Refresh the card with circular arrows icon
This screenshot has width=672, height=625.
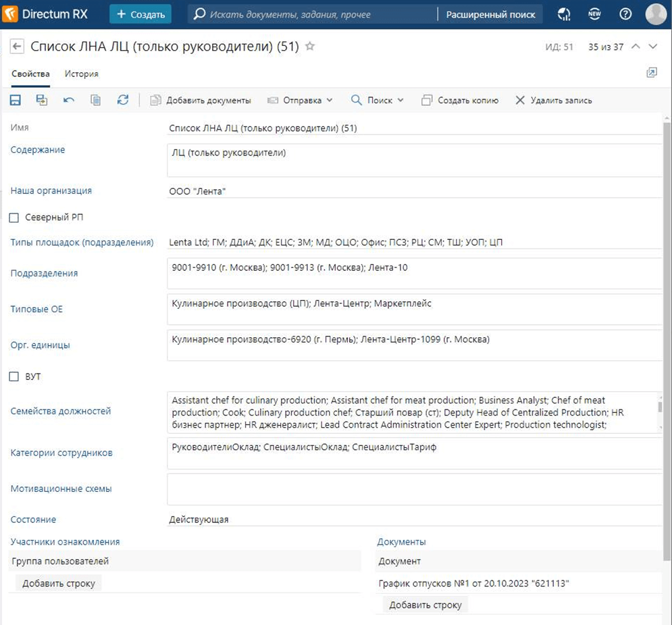(x=123, y=100)
